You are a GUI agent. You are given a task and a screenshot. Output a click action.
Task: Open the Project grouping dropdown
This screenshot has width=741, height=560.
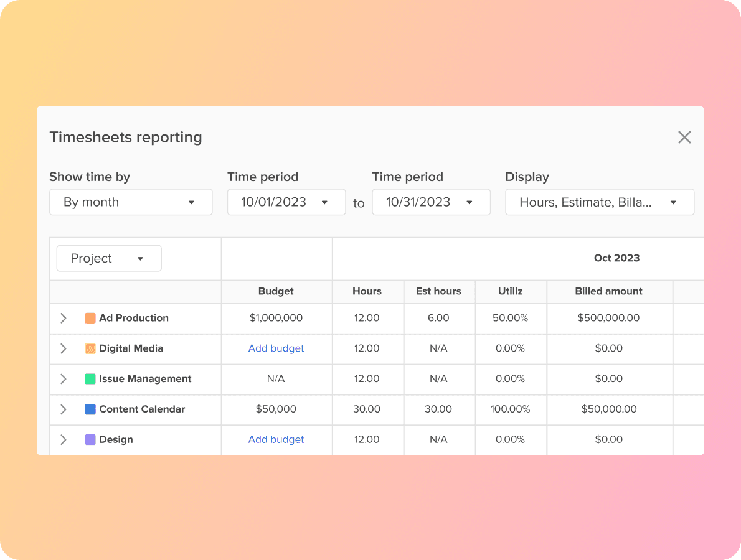pos(108,258)
